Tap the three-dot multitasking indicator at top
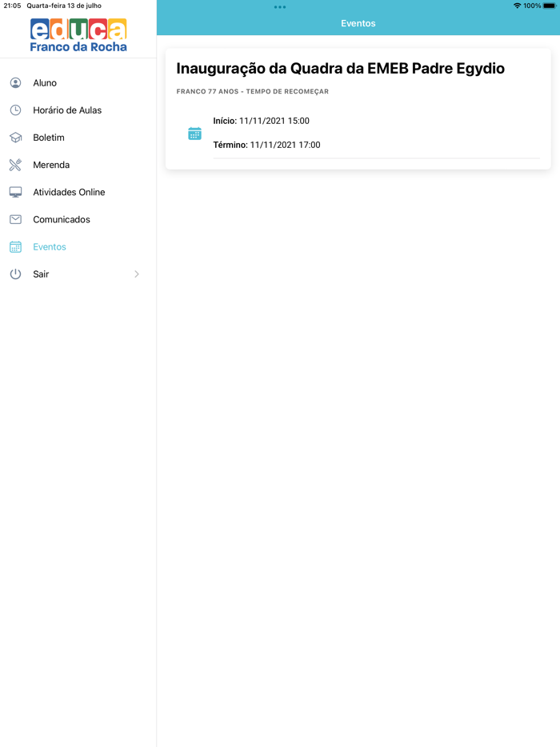Screen dimensions: 560x747 click(x=280, y=7)
